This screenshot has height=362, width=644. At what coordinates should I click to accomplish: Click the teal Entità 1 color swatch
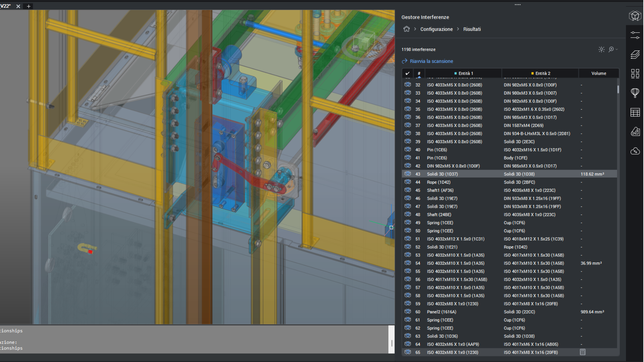click(455, 73)
